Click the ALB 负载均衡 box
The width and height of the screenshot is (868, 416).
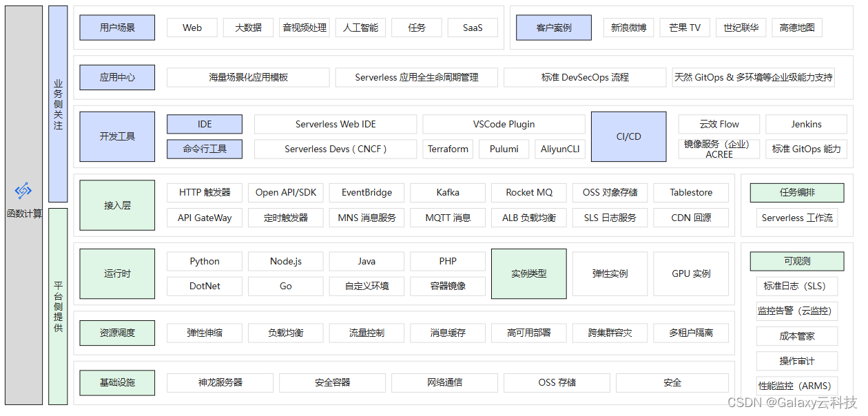point(529,218)
